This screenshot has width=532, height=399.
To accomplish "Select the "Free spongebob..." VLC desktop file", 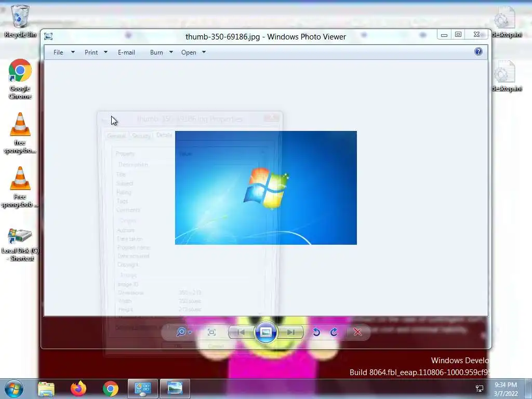I will [20, 187].
